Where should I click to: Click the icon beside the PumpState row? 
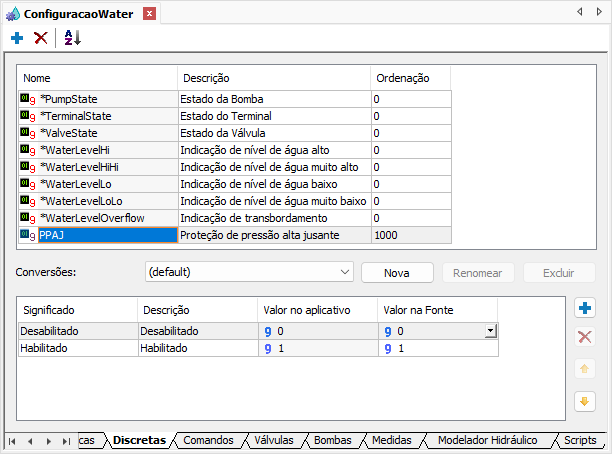coord(27,99)
